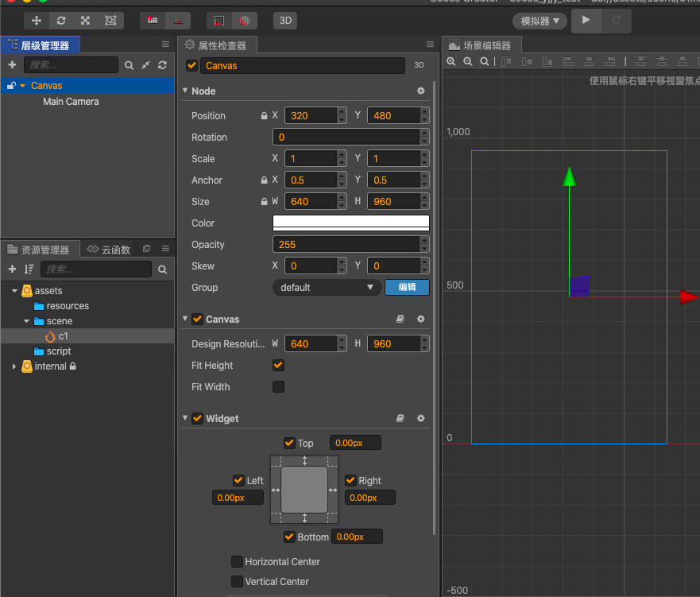Uncheck the Widget Top alignment checkbox

point(289,443)
